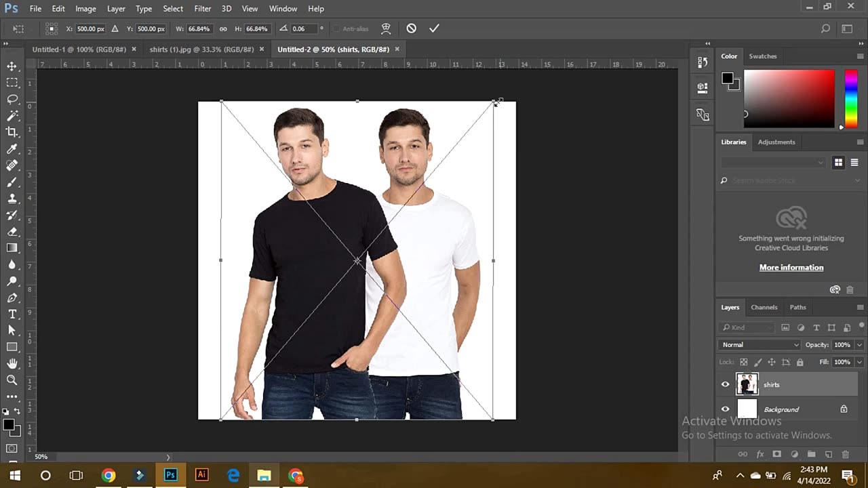Open the Paths tab

point(798,308)
